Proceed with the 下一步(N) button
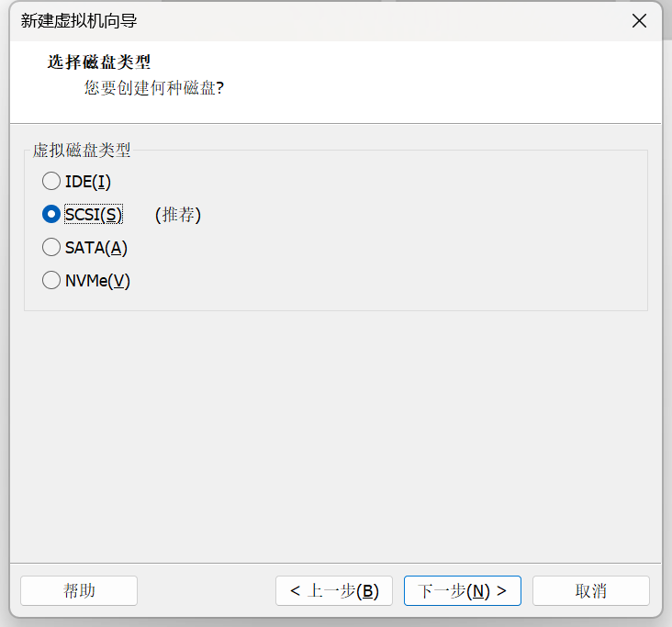 point(463,590)
